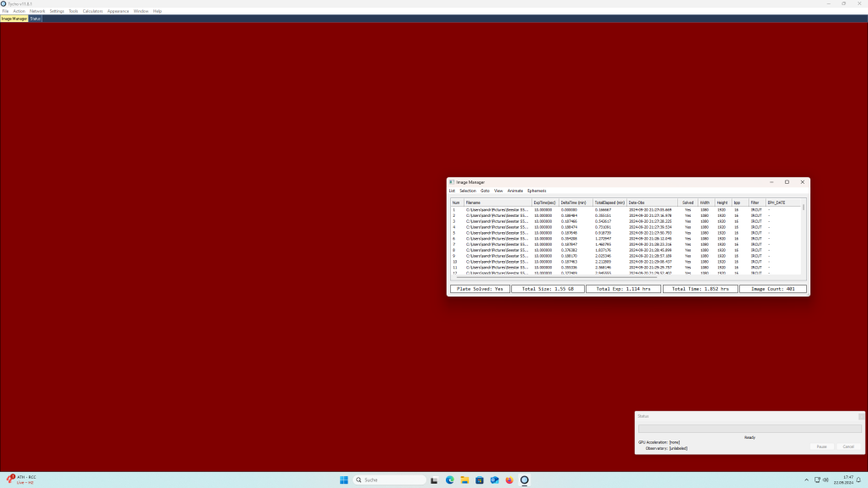
Task: Click the Suche taskbar search field
Action: 388,480
